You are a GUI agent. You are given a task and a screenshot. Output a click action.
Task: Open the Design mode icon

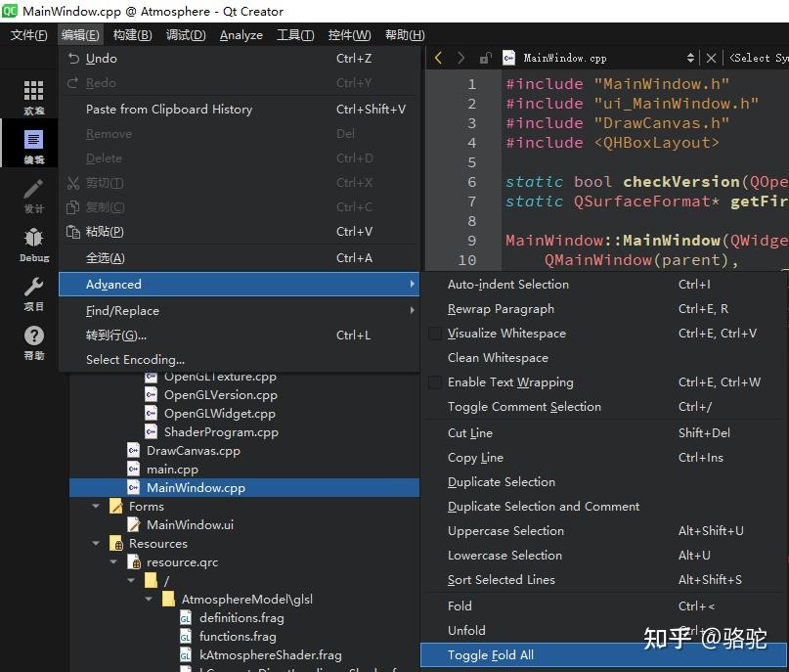[x=33, y=195]
